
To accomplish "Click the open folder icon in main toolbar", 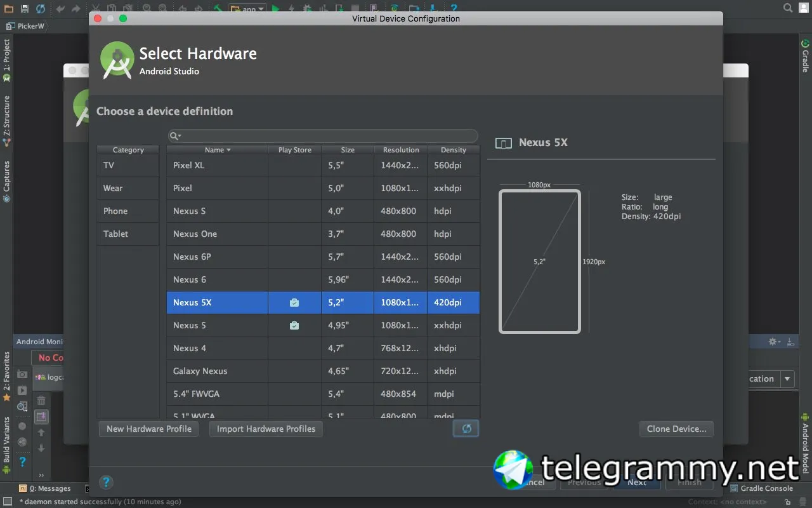I will (x=9, y=9).
